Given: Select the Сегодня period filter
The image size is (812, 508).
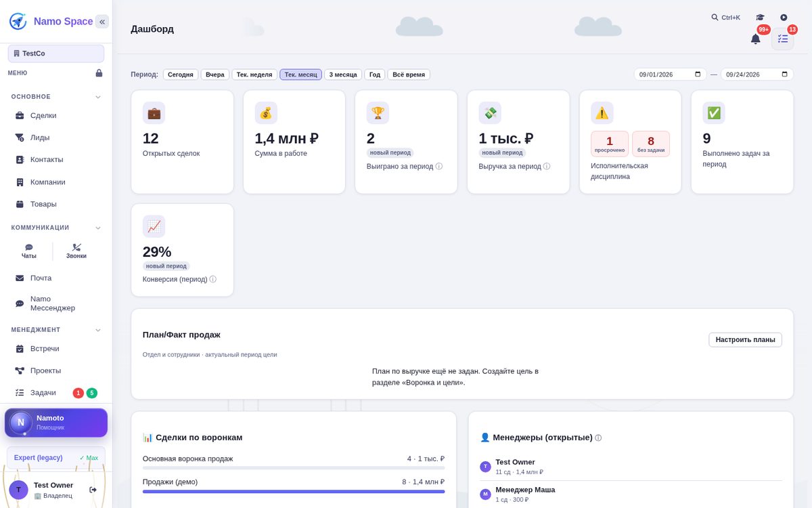Looking at the screenshot, I should (x=181, y=75).
